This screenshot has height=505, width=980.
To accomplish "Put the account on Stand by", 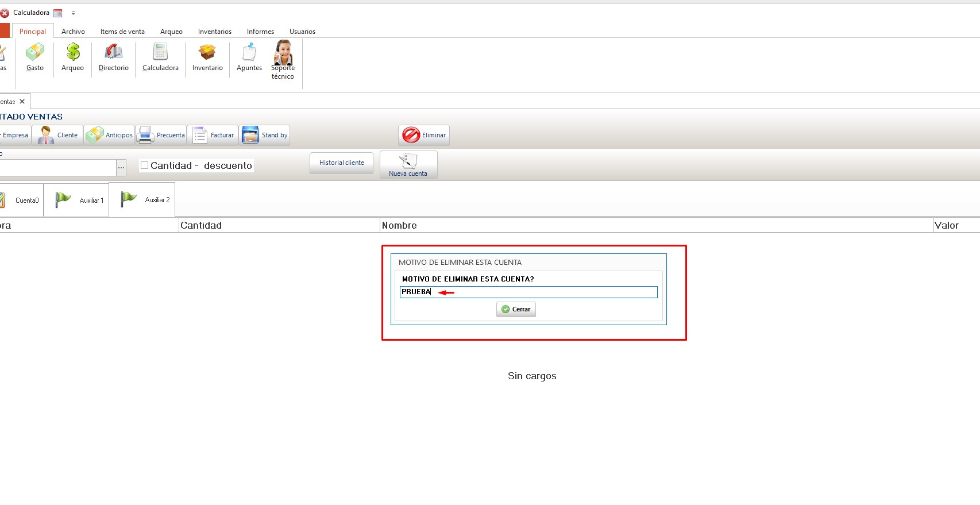I will pos(264,135).
